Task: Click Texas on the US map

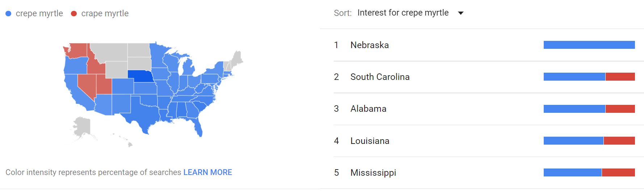Action: click(143, 112)
